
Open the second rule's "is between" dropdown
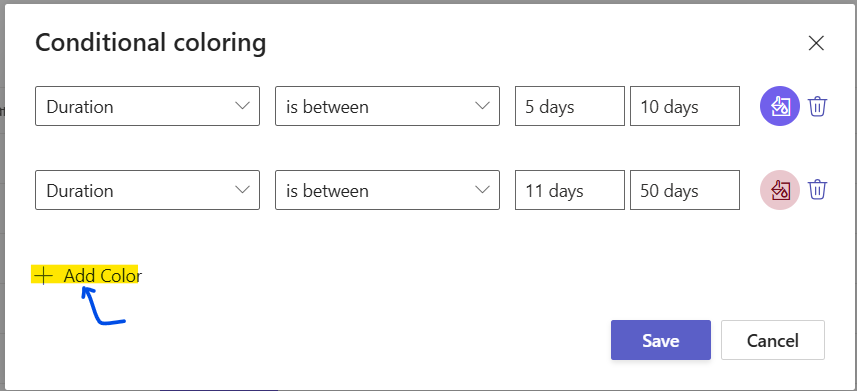coord(387,190)
